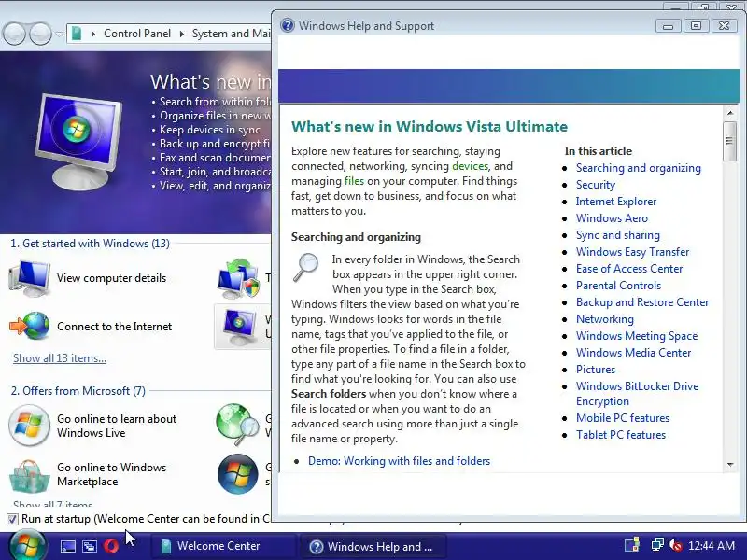Screen dimensions: 747x560
Task: Click Switch between windows quick launch icon
Action: click(89, 546)
